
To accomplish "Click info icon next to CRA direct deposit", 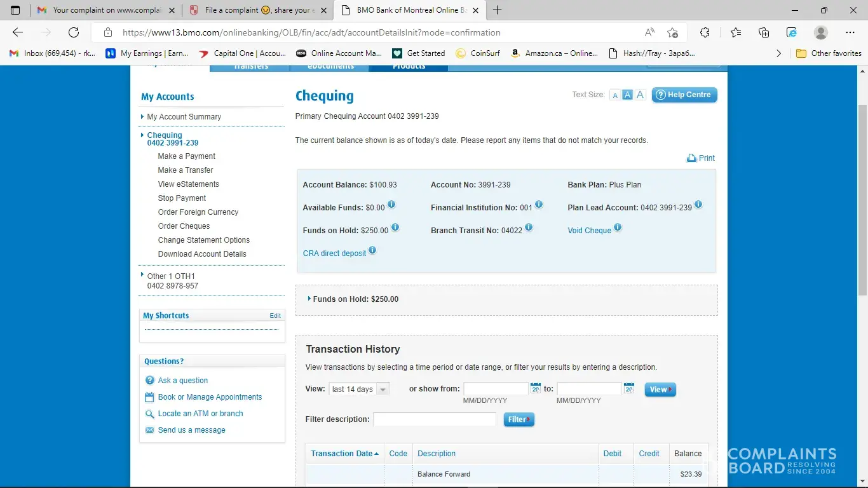I will pyautogui.click(x=372, y=250).
